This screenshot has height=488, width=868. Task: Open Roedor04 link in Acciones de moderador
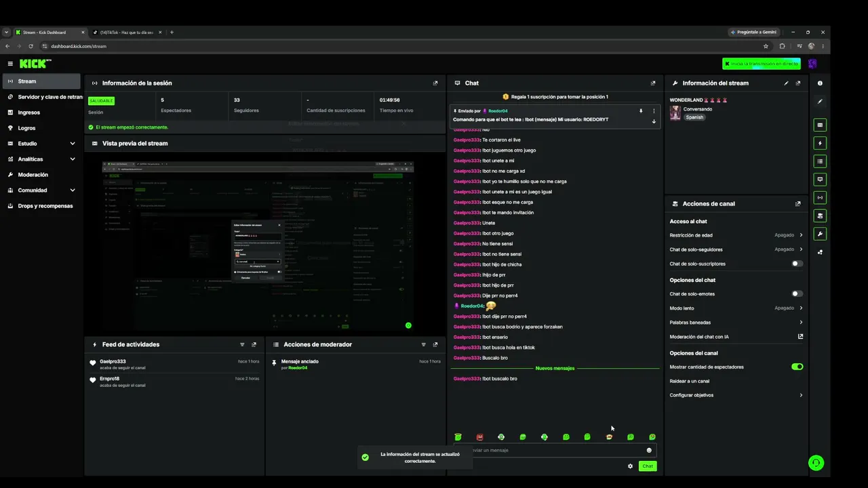(298, 368)
